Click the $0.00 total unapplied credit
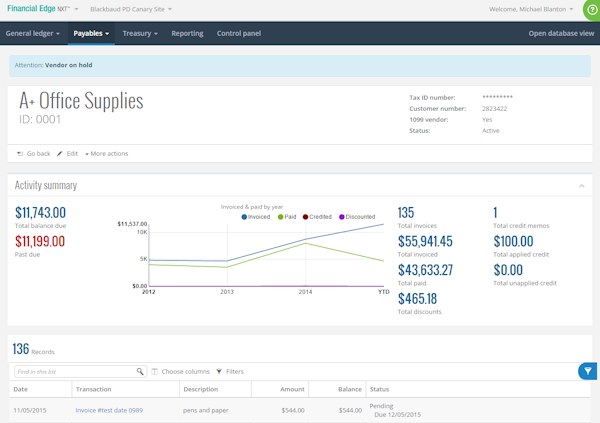Screen dimensions: 600x423 click(x=508, y=270)
